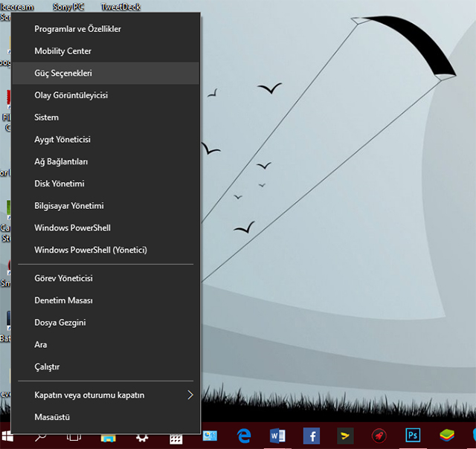Select the TweetDeck desktop shortcut label
This screenshot has height=449, width=476.
point(120,7)
